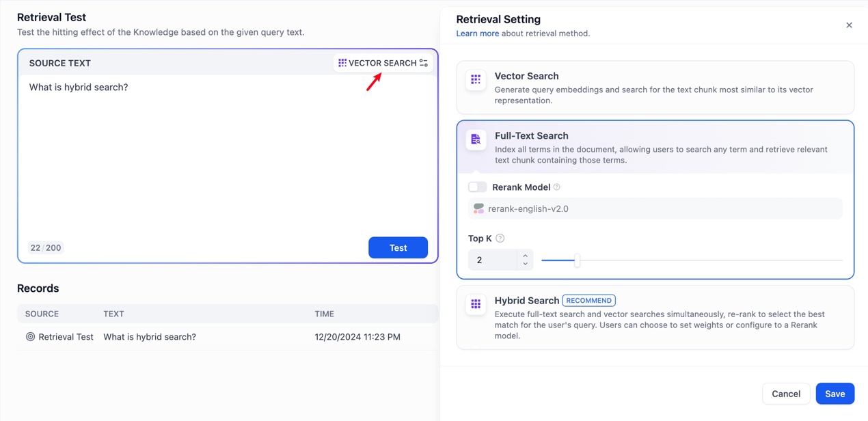Click the Top K help icon
This screenshot has height=421, width=868.
[x=500, y=239]
